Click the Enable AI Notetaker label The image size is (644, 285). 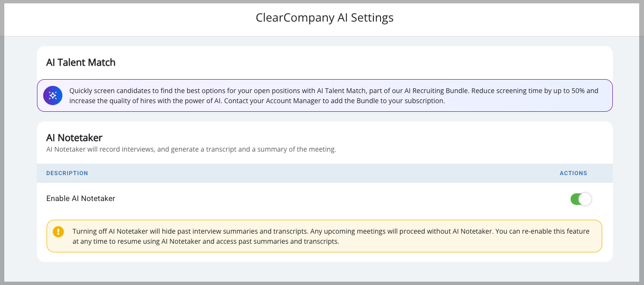click(81, 198)
